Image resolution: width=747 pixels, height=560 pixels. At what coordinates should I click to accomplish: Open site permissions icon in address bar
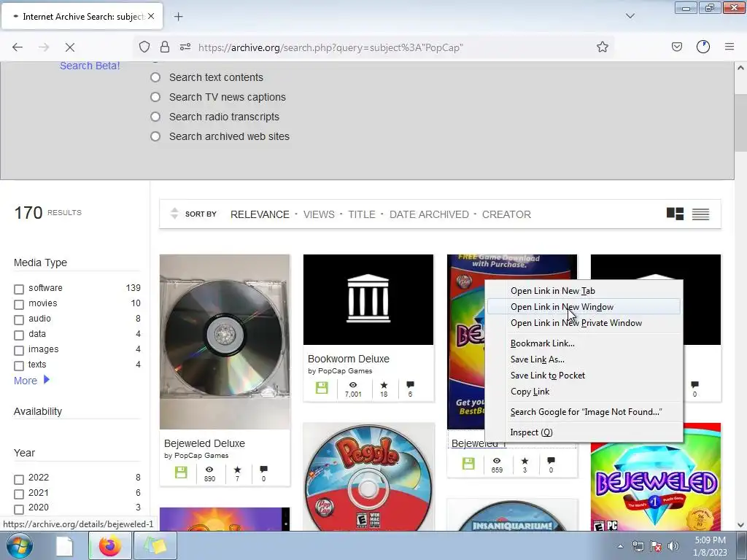click(x=185, y=47)
